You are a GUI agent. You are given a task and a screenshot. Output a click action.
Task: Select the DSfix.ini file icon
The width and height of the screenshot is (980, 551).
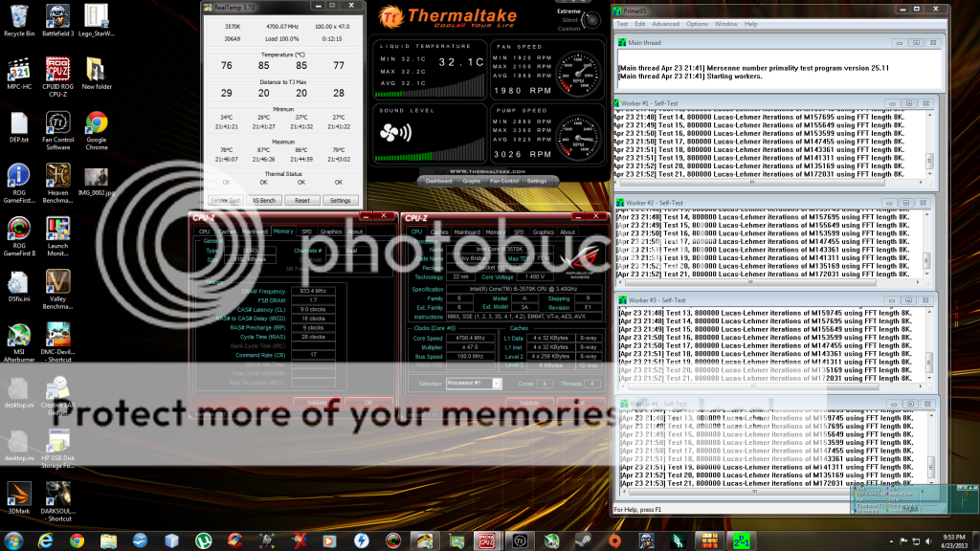[19, 287]
